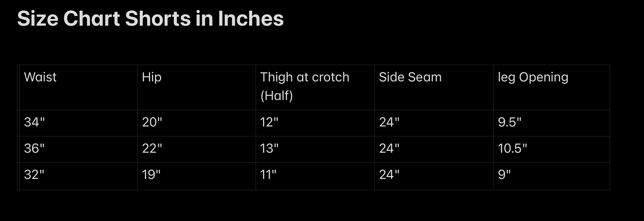
Task: Select the 10.5" leg opening cell
Action: [x=512, y=148]
